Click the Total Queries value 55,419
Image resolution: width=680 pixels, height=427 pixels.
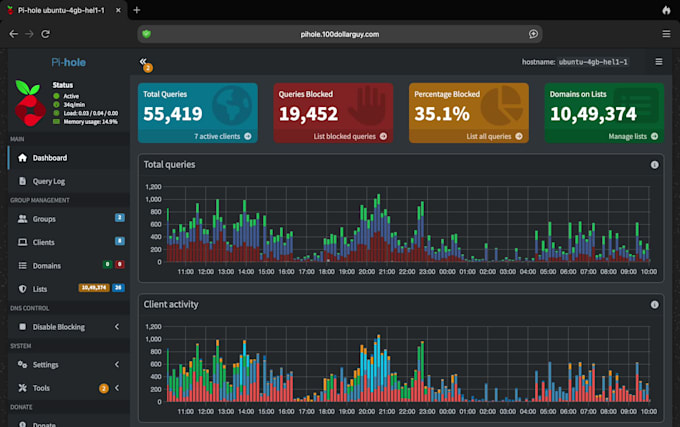coord(173,114)
